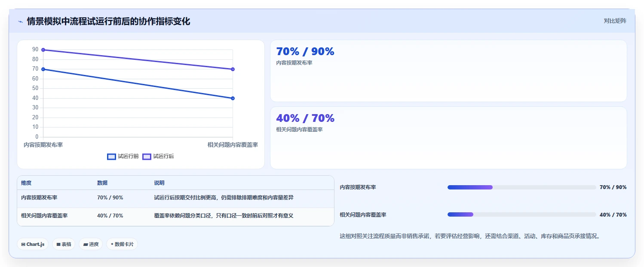Click the 相关问题内容覆盖率 label left of progress bar
The image size is (644, 267).
(363, 214)
